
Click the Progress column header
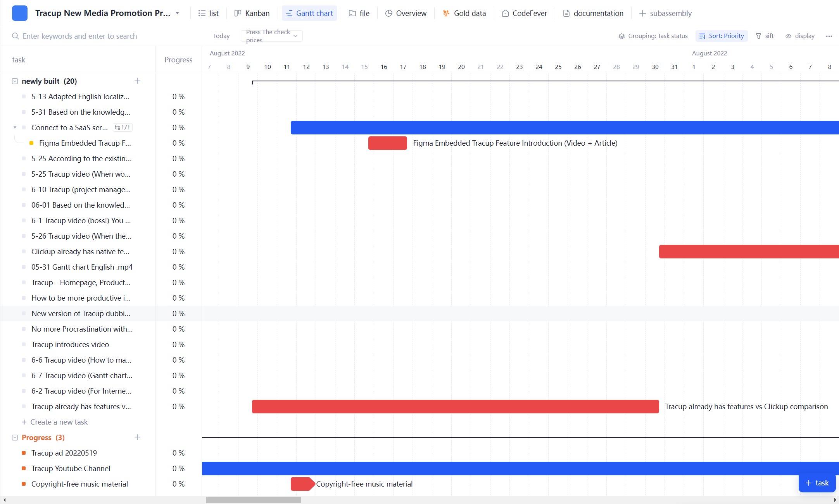(x=178, y=60)
